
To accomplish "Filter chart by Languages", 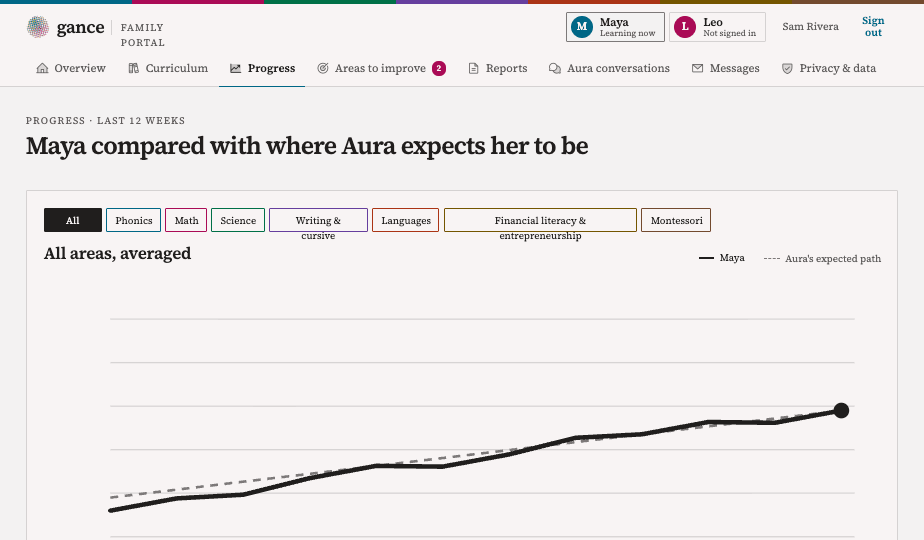I will pyautogui.click(x=405, y=220).
